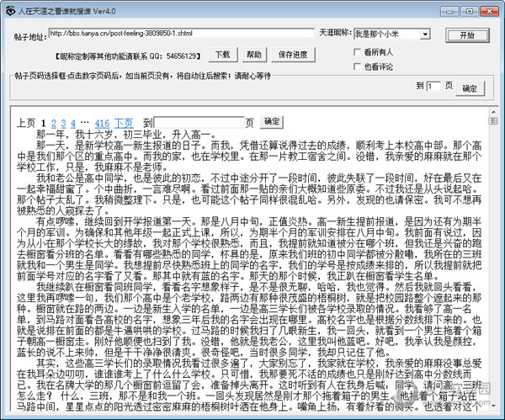
Task: Jump to last page 416 link
Action: pyautogui.click(x=103, y=122)
